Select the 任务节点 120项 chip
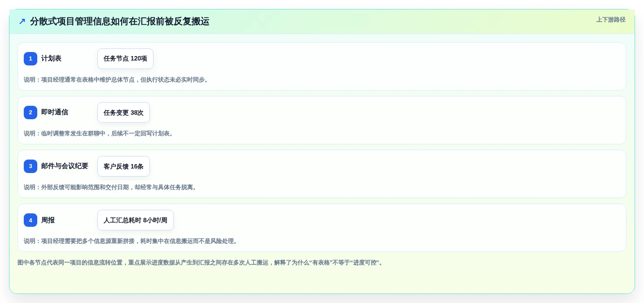Viewport: 644px width, 303px height. (x=125, y=59)
